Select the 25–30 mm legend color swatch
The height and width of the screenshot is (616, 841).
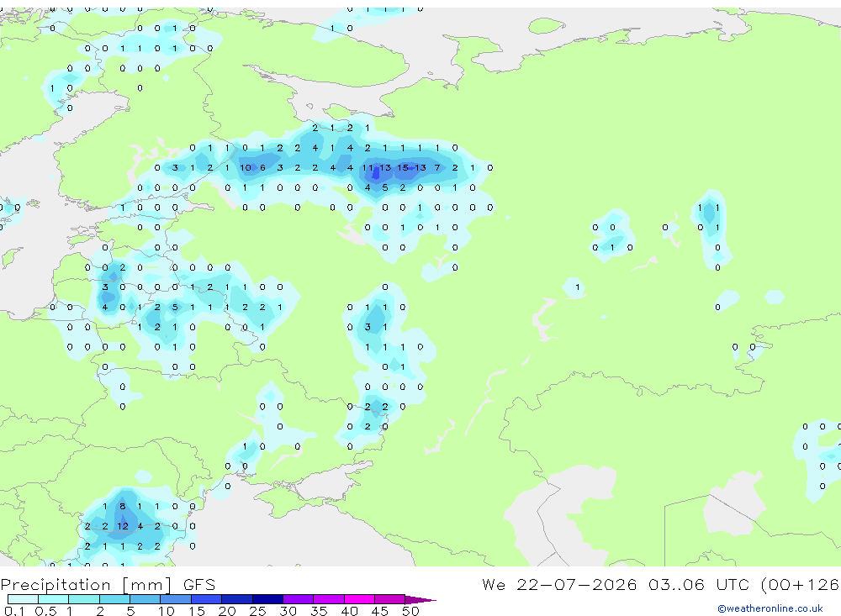tap(267, 599)
